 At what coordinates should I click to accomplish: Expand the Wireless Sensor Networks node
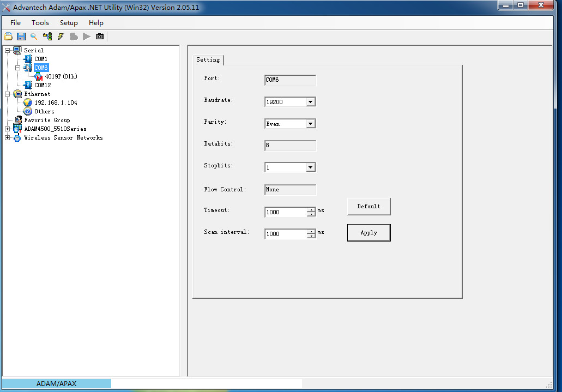tap(7, 138)
